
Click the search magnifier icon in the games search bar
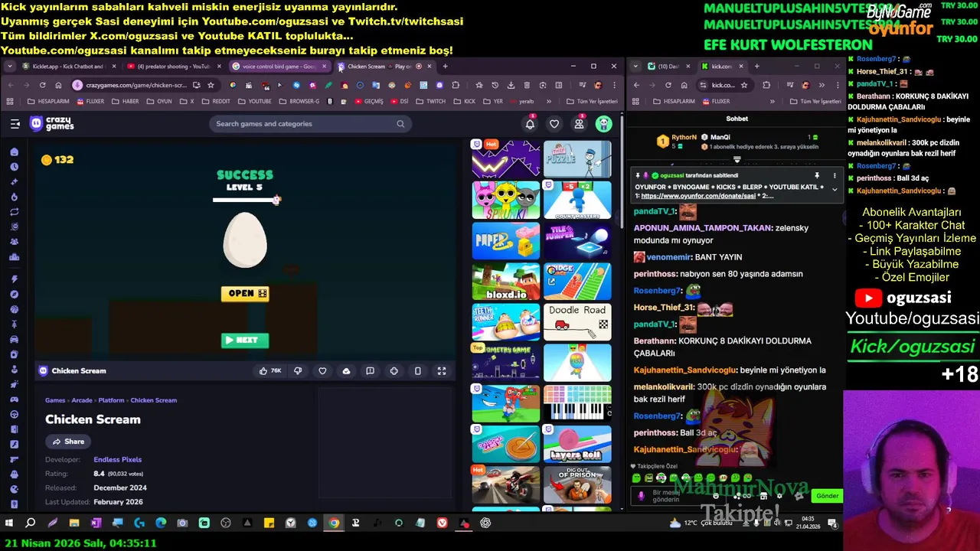[x=400, y=124]
